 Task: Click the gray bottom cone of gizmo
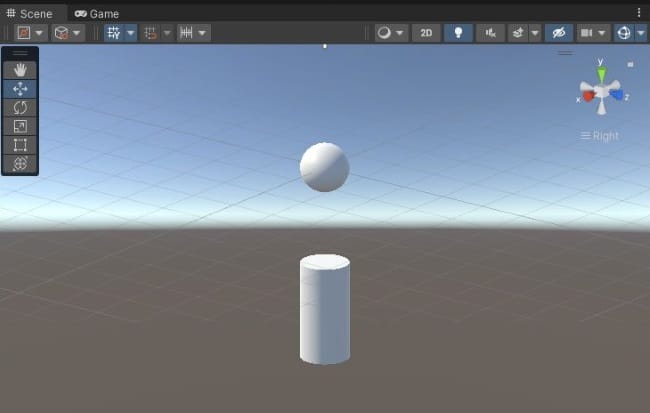pyautogui.click(x=601, y=108)
